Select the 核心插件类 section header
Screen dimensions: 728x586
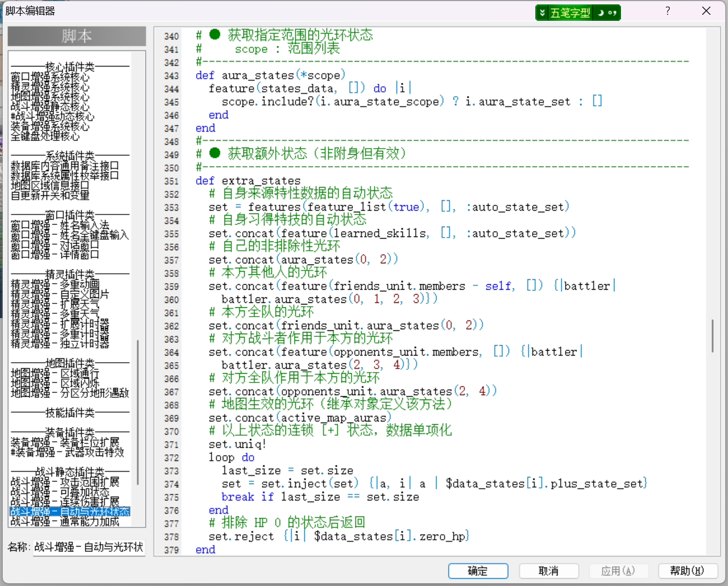(70, 67)
